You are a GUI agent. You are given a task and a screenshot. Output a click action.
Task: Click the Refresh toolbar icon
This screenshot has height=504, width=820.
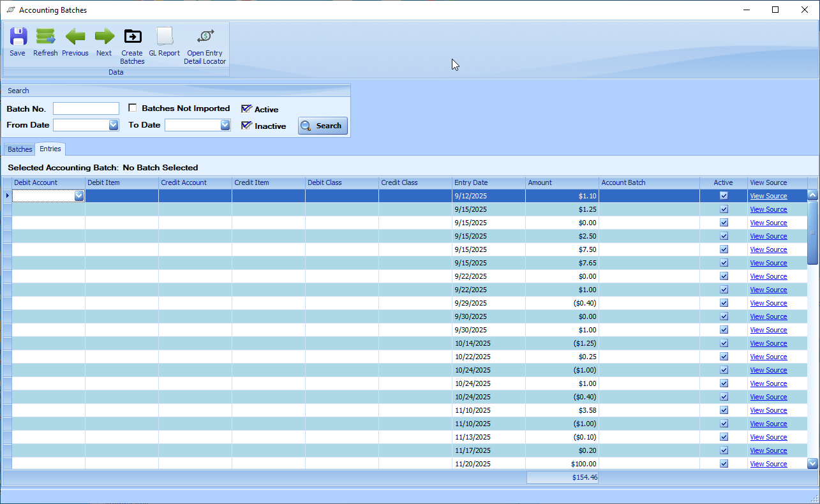(x=45, y=37)
